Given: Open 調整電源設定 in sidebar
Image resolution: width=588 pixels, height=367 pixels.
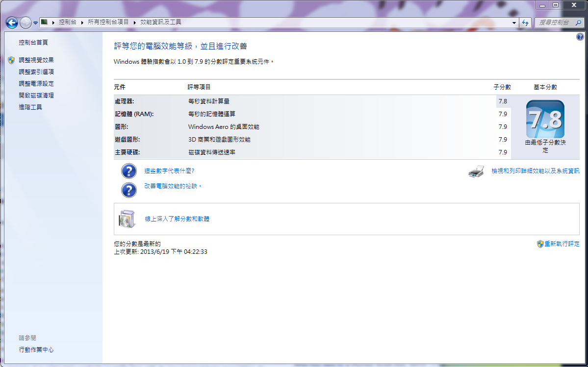Looking at the screenshot, I should (36, 83).
